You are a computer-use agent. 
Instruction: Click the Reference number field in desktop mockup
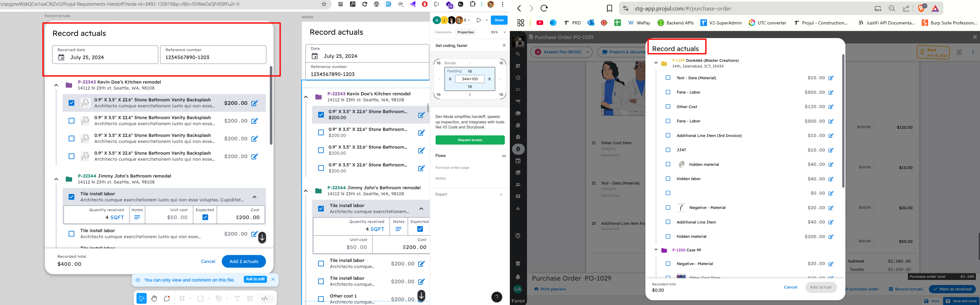point(213,54)
